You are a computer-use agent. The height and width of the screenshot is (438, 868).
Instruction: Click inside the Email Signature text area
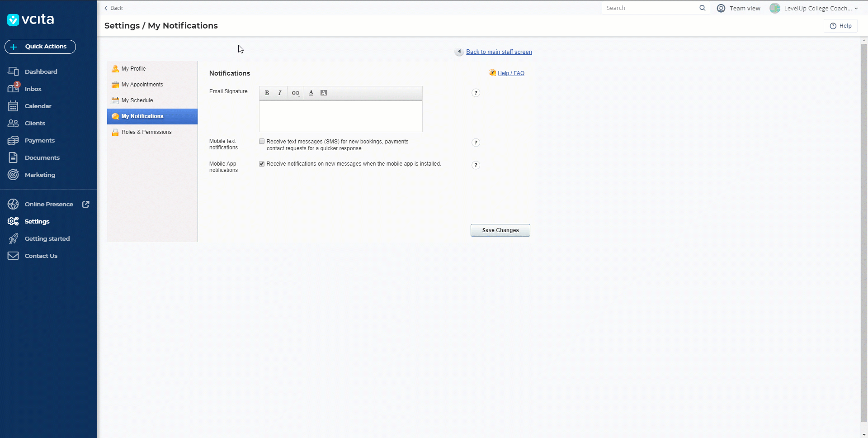(341, 116)
